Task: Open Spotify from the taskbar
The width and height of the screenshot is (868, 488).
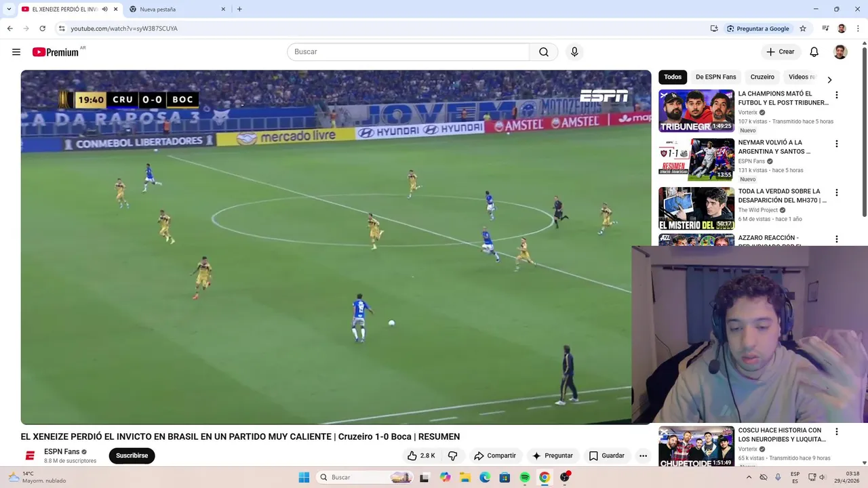Action: (525, 477)
